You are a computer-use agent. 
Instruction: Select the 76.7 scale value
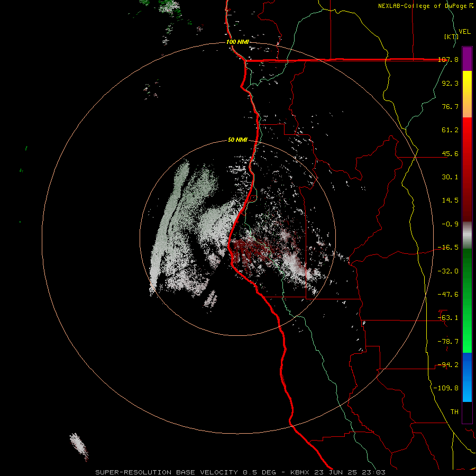click(450, 106)
